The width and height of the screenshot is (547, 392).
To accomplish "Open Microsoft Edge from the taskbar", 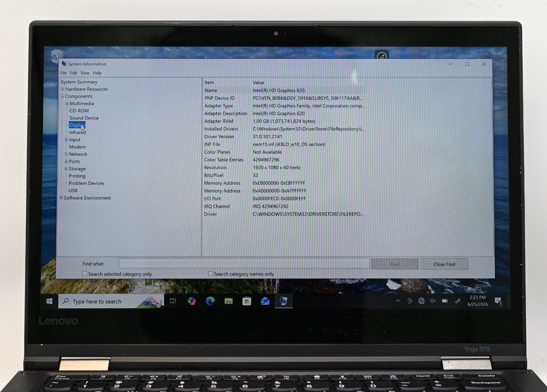I will pos(210,301).
